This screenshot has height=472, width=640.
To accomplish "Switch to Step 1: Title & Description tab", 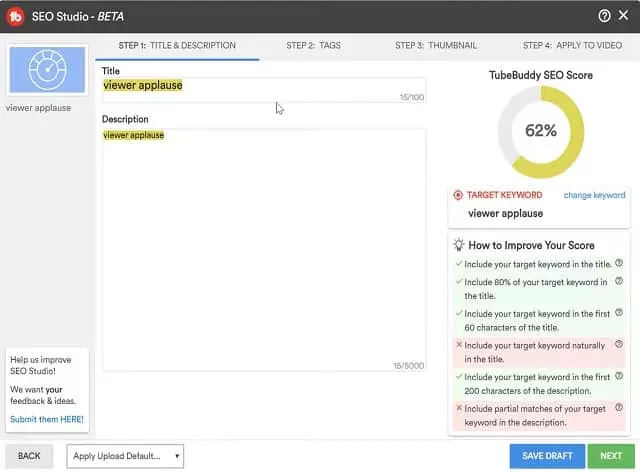I will [x=177, y=45].
